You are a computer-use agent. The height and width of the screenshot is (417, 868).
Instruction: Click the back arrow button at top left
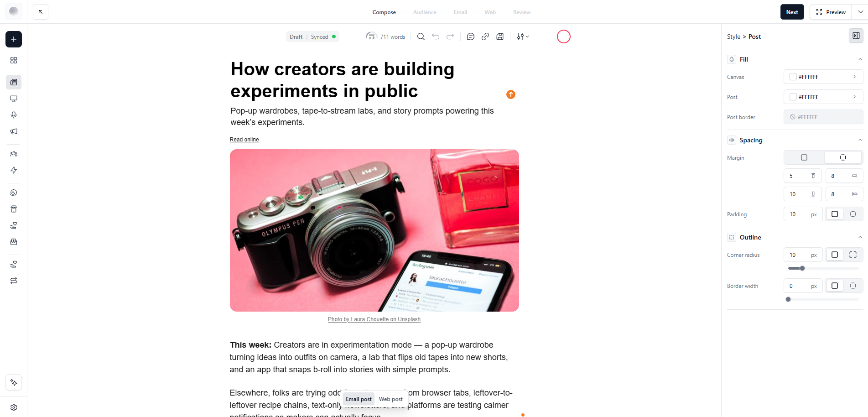(41, 12)
